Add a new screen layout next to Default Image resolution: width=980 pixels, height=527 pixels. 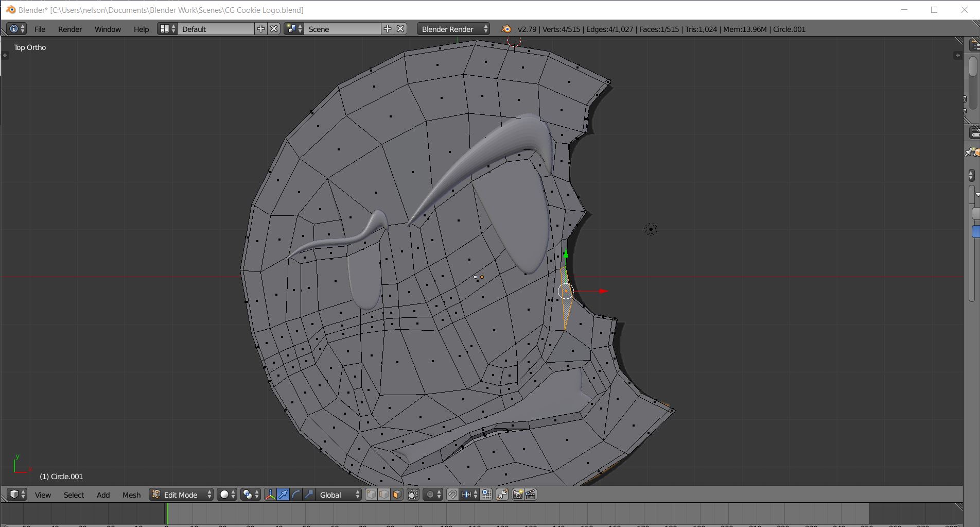tap(261, 29)
